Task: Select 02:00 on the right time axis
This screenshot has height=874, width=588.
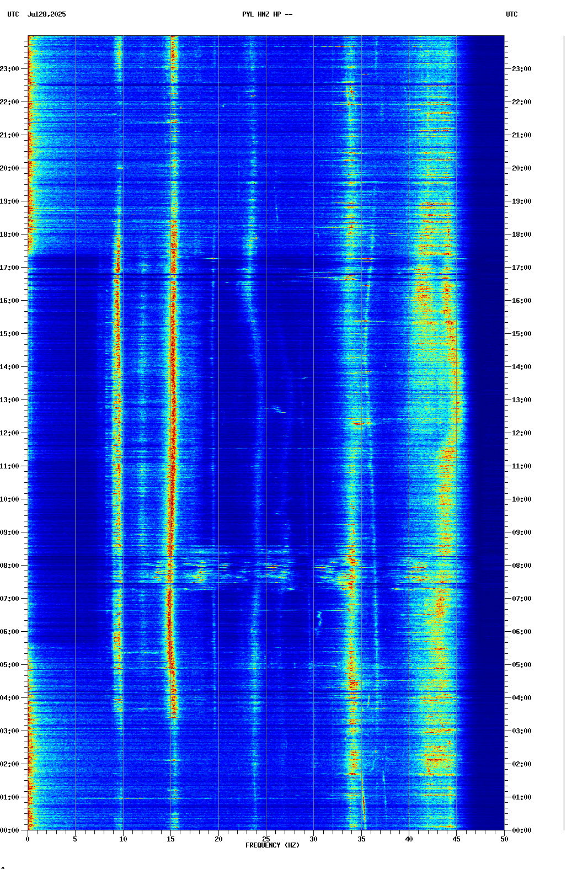Action: (521, 764)
